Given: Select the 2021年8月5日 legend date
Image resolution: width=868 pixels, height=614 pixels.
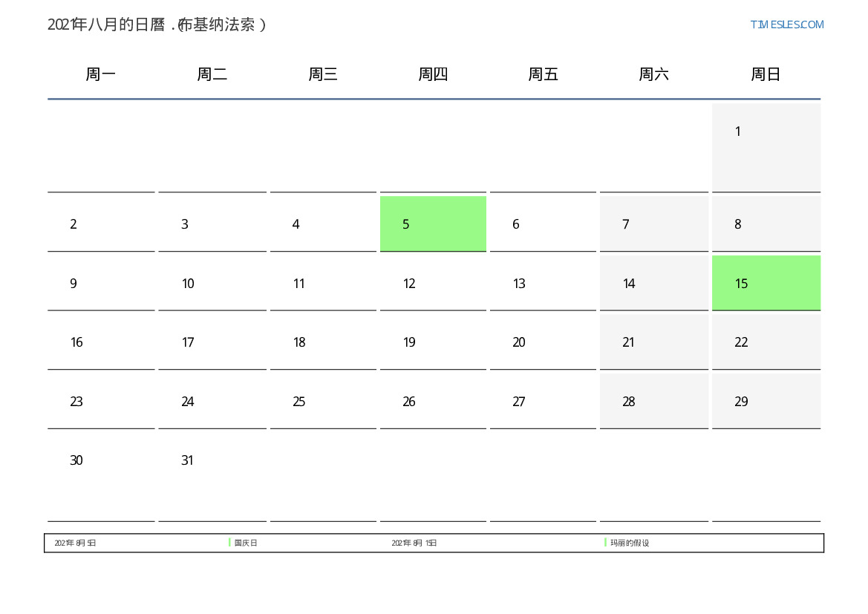Looking at the screenshot, I should [75, 543].
